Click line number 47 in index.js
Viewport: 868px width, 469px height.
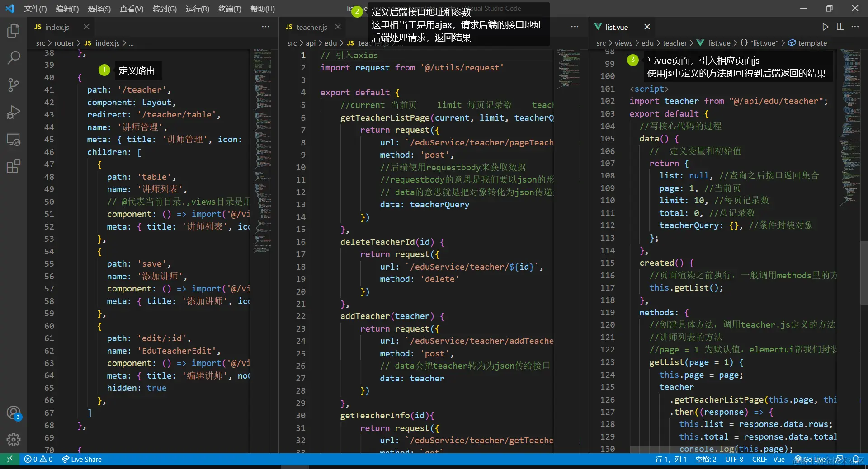pos(49,164)
